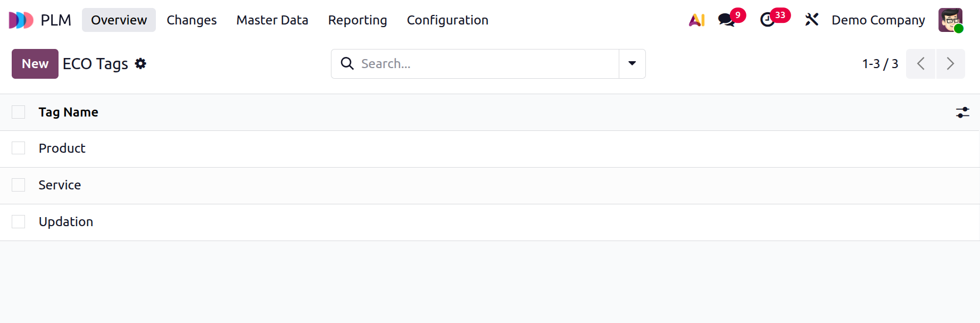Tick the Updation tag checkbox
980x323 pixels.
coord(19,222)
